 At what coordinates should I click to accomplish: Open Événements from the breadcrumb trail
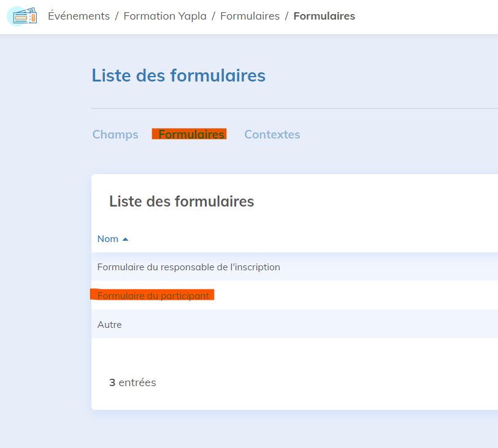[79, 16]
